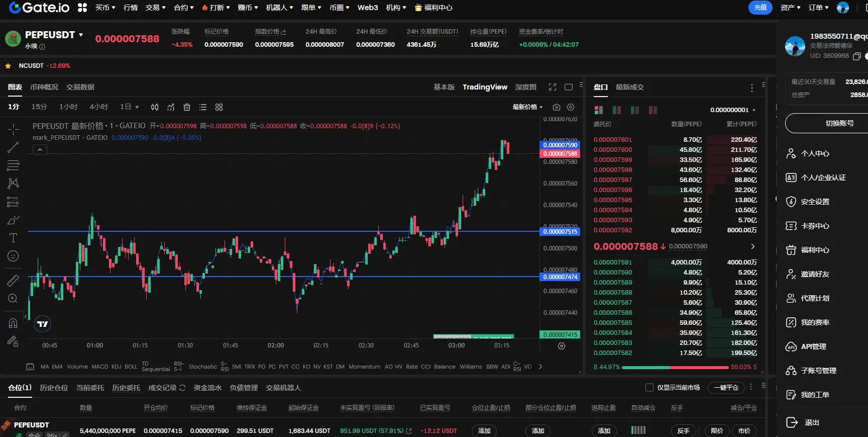Select the trend line drawing tool
Image resolution: width=868 pixels, height=437 pixels.
coord(13,147)
